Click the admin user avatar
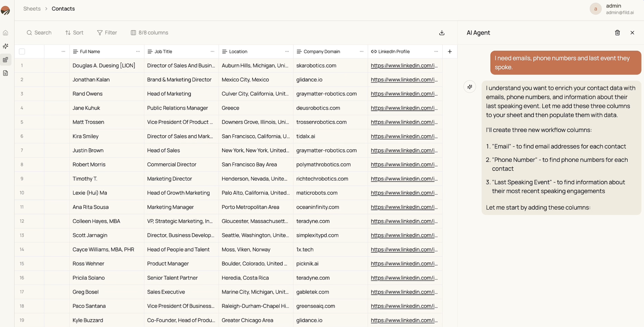The height and width of the screenshot is (327, 644). 595,9
